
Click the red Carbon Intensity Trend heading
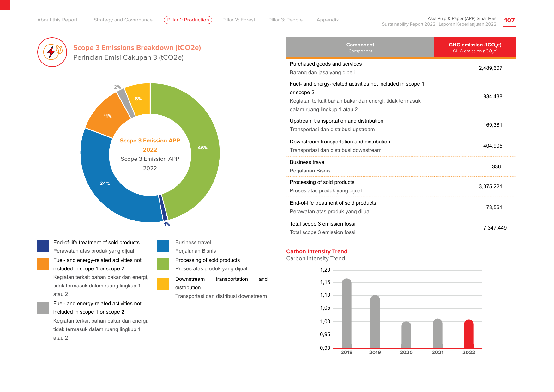pos(317,251)
